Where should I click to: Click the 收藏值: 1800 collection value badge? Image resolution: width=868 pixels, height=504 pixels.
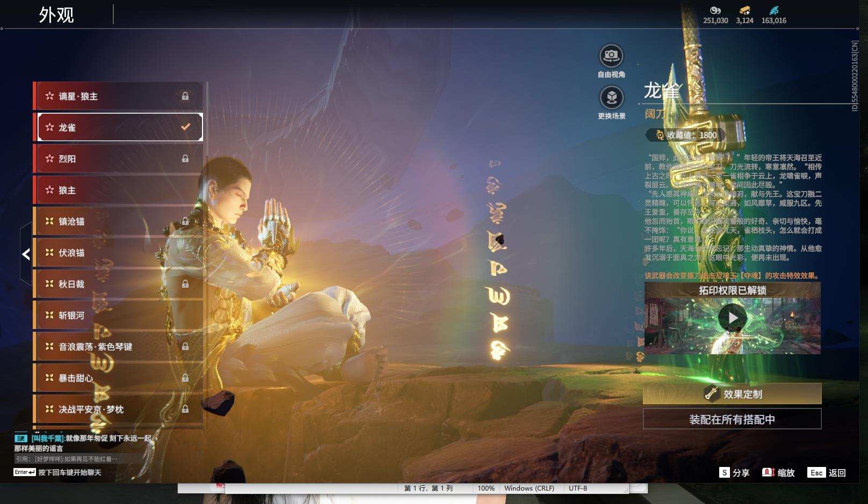pyautogui.click(x=686, y=135)
